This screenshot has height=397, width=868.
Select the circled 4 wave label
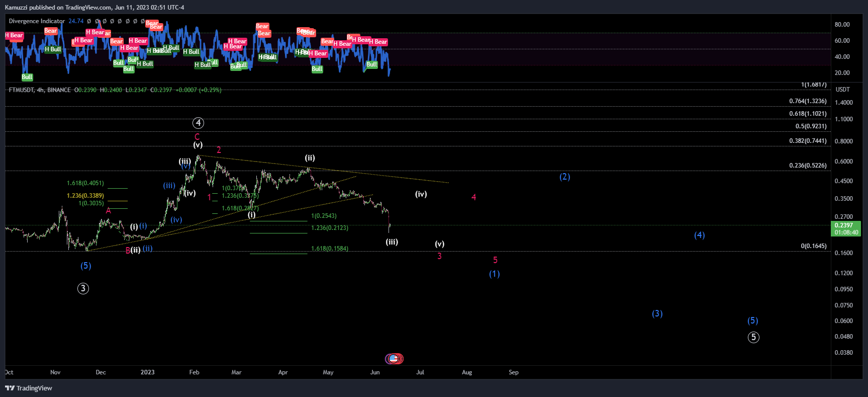coord(198,123)
